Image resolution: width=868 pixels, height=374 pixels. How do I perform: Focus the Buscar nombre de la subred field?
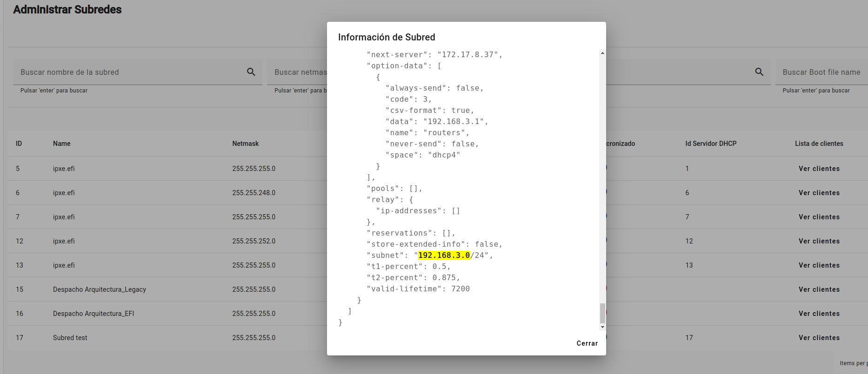[x=130, y=72]
